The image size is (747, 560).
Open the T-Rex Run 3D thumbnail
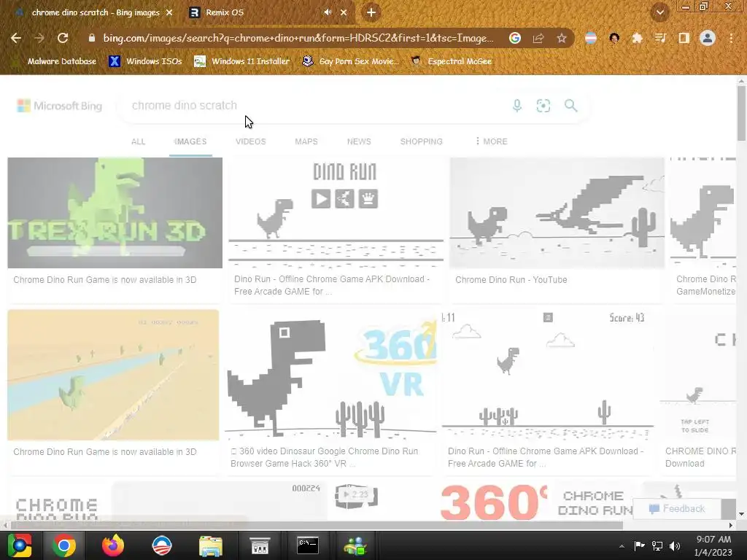point(115,213)
